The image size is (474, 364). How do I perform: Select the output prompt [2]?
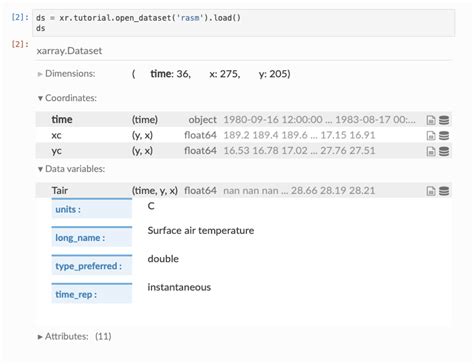[20, 44]
